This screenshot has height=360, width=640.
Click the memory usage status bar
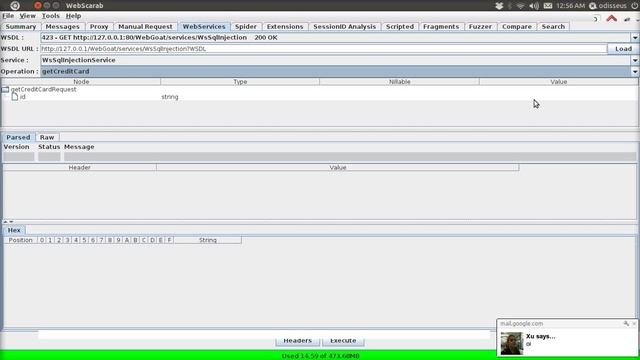point(320,356)
